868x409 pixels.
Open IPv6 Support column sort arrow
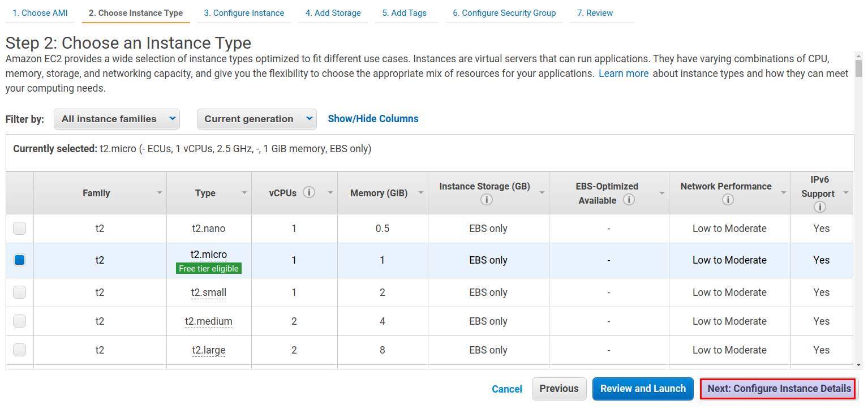pos(846,193)
